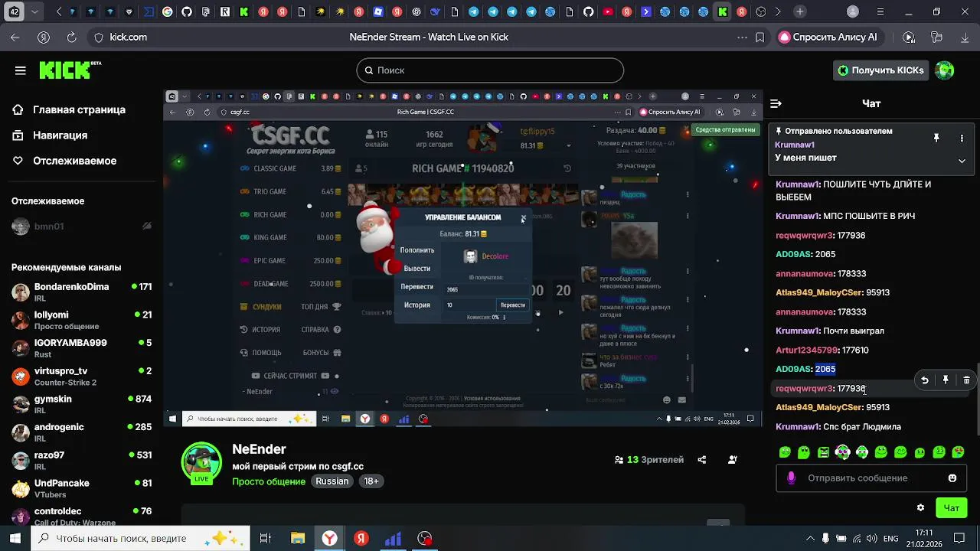980x551 pixels.
Task: Reload the page in browser
Action: coord(71,37)
